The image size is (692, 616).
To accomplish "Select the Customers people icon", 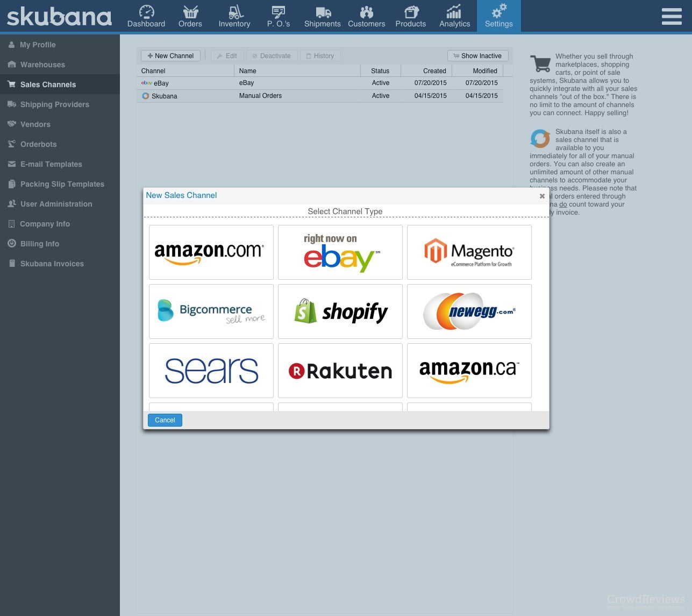I will coord(366,11).
